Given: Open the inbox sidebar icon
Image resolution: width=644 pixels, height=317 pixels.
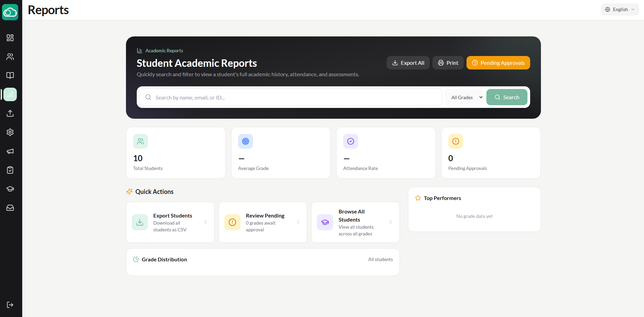Looking at the screenshot, I should (10, 208).
